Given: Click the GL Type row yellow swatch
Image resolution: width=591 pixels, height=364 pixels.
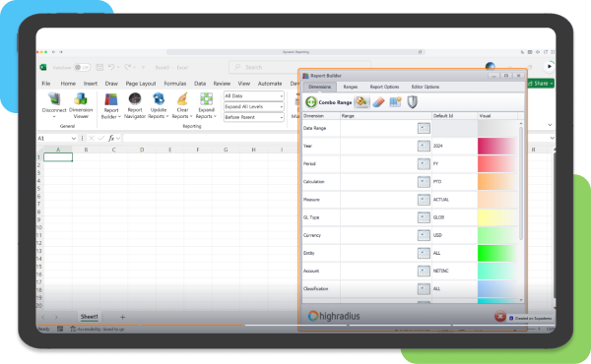Looking at the screenshot, I should 496,217.
